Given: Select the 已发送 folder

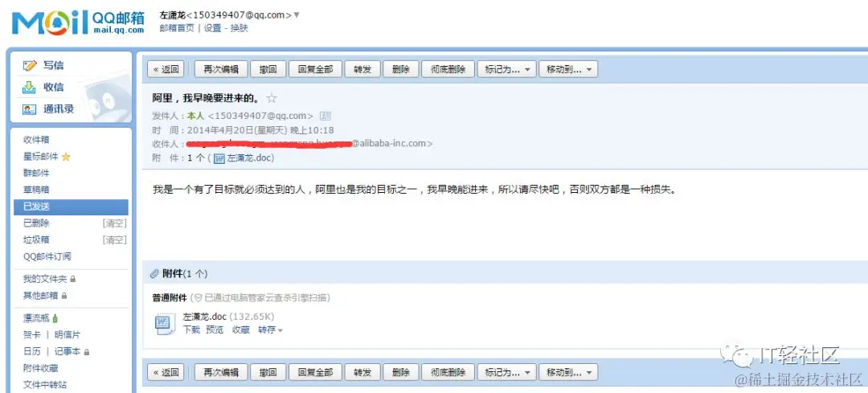Looking at the screenshot, I should (71, 207).
